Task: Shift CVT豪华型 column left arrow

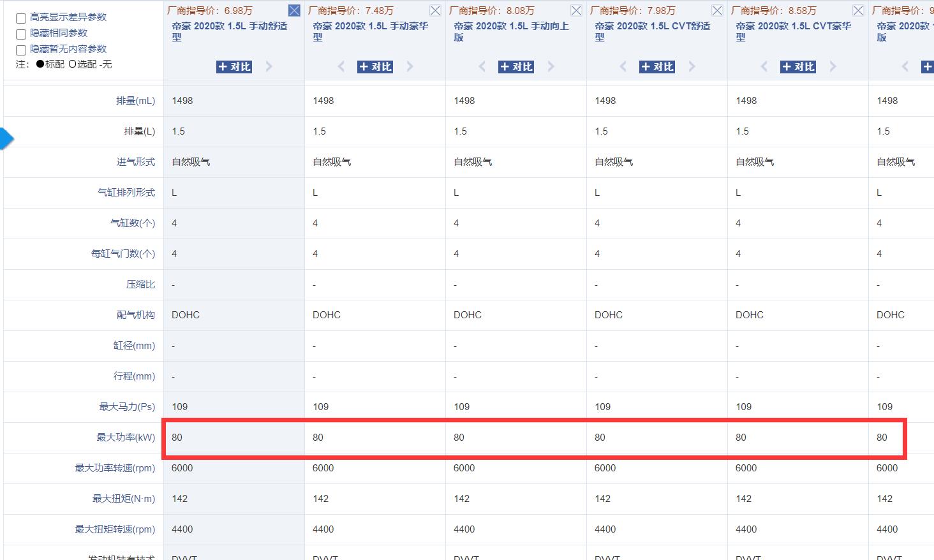Action: point(764,66)
